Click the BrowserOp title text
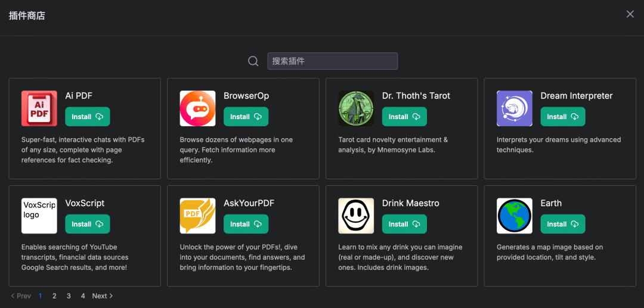Screen dimensions: 644x308 coord(246,96)
